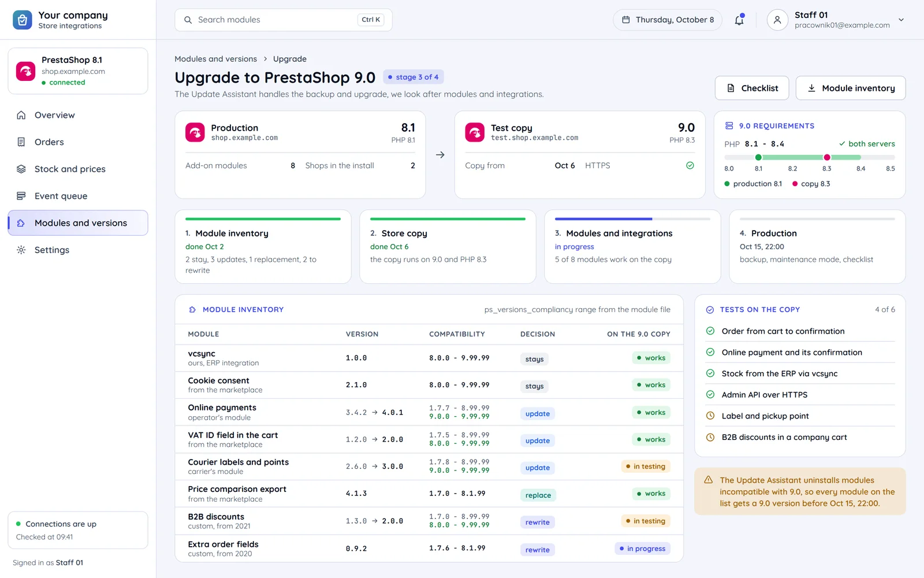Viewport: 924px width, 578px height.
Task: Toggle the Stock from the ERP via vcsync check
Action: [x=710, y=373]
